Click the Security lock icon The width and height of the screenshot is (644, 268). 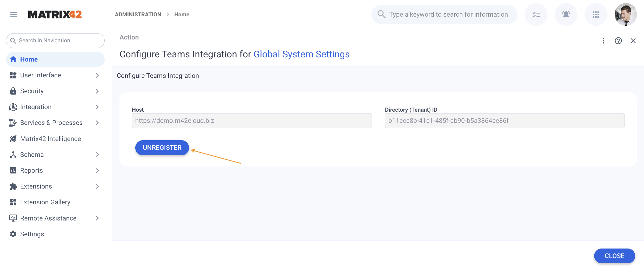coord(13,91)
